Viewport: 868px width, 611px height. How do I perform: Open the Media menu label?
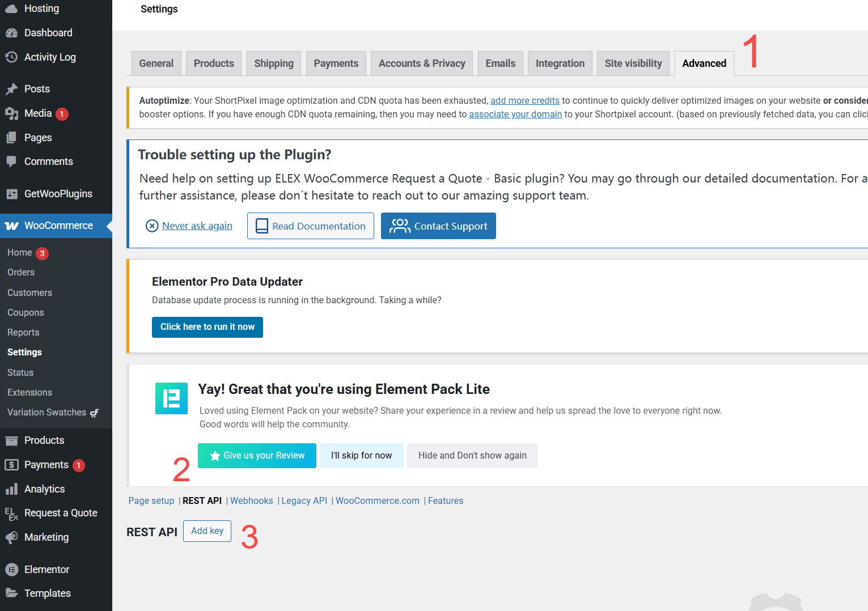click(x=38, y=113)
